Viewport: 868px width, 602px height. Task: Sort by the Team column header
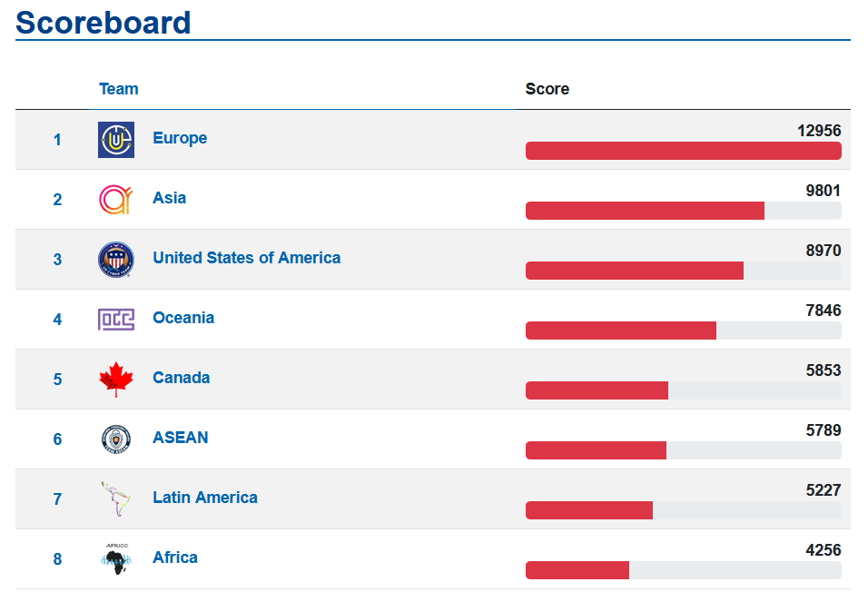click(x=118, y=89)
